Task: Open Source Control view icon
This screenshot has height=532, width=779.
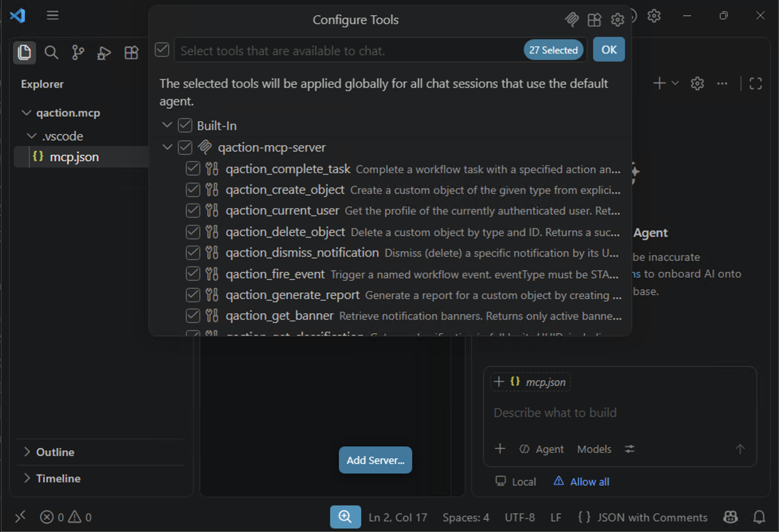Action: click(78, 52)
